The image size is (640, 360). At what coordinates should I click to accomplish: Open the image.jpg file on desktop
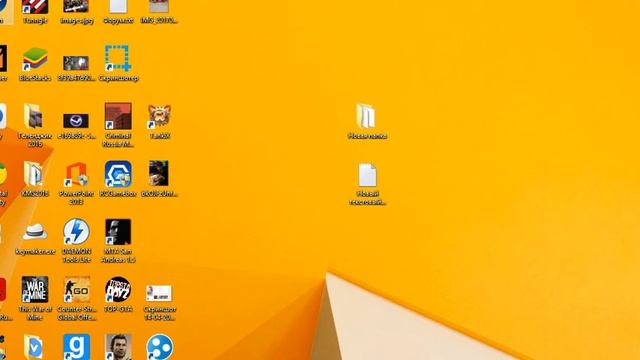(x=76, y=6)
